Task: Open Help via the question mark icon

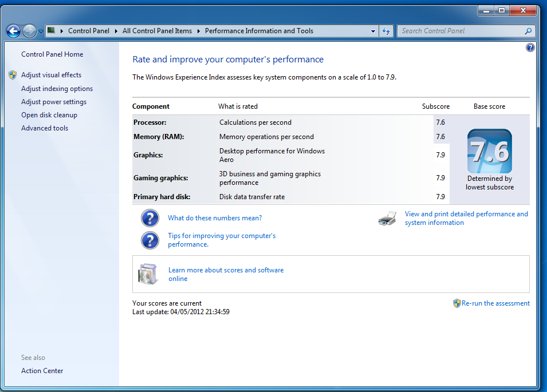Action: (x=530, y=47)
